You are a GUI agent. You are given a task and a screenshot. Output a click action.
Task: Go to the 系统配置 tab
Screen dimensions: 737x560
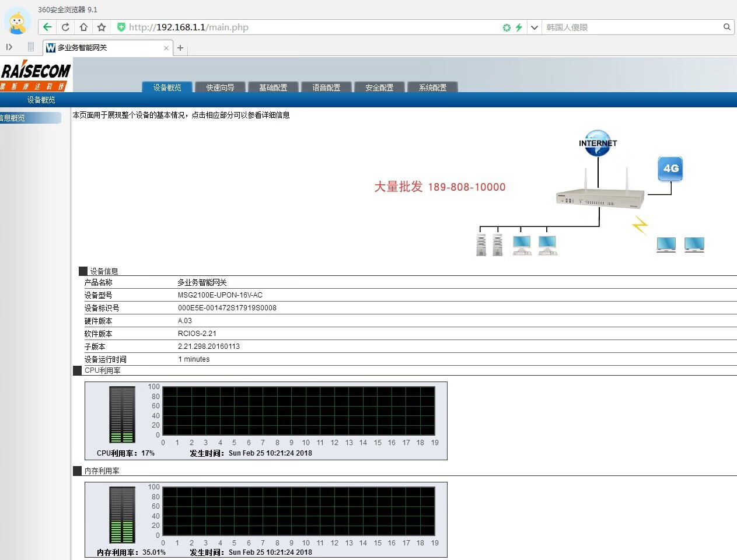432,87
